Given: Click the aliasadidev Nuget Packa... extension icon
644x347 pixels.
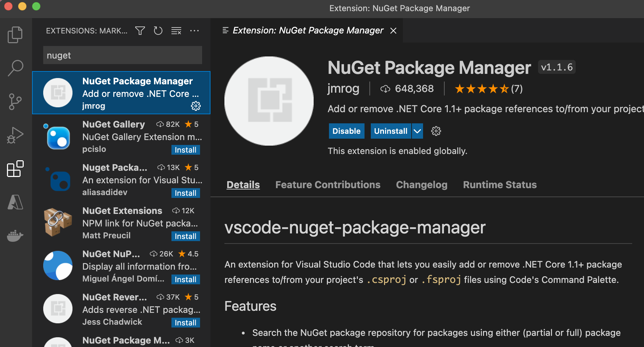Looking at the screenshot, I should coord(58,180).
